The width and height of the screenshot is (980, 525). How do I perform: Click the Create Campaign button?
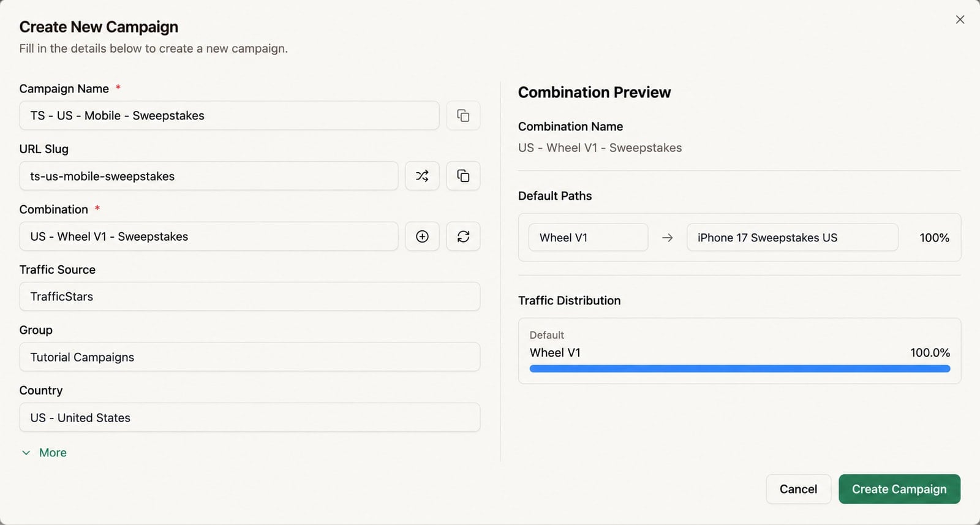(x=899, y=489)
